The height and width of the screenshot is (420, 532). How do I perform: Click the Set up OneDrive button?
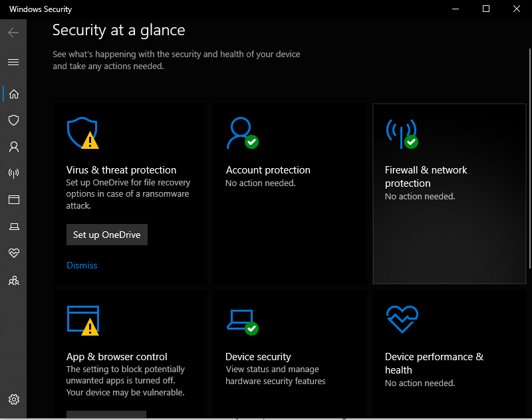coord(107,235)
